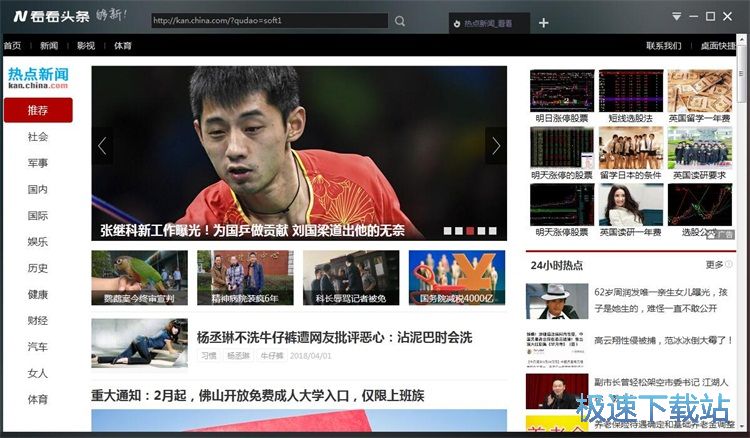Select 财经 in the left sidebar
This screenshot has width=750, height=438.
pyautogui.click(x=38, y=320)
